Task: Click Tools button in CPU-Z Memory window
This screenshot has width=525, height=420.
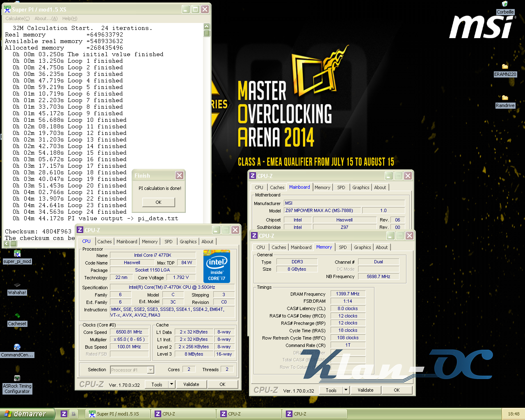Action: tap(331, 390)
